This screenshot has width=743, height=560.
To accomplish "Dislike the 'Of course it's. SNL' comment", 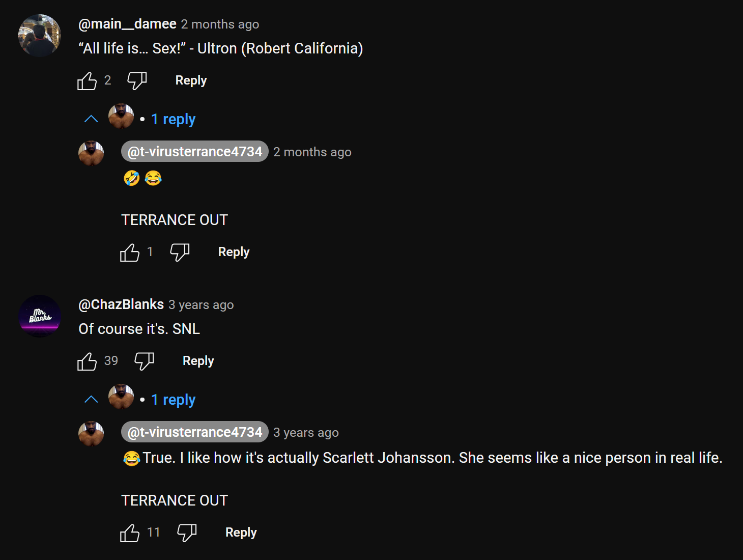I will [144, 361].
